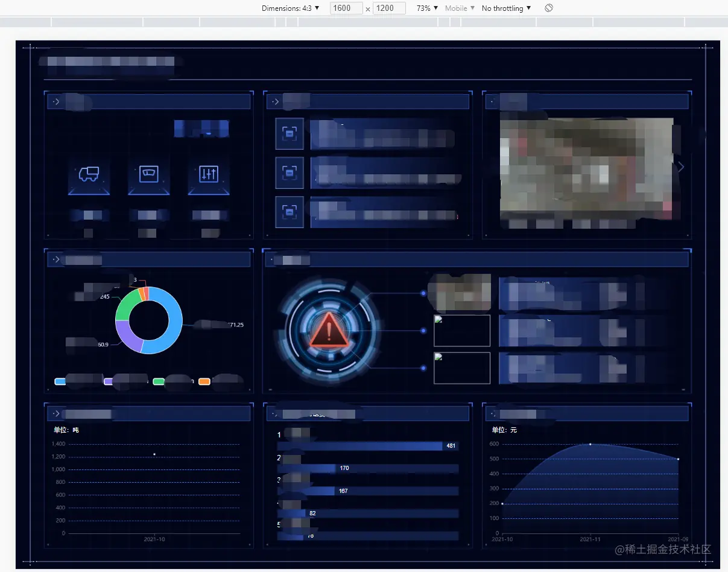Click the ranking bar labeled 481
This screenshot has height=572, width=728.
click(x=359, y=446)
